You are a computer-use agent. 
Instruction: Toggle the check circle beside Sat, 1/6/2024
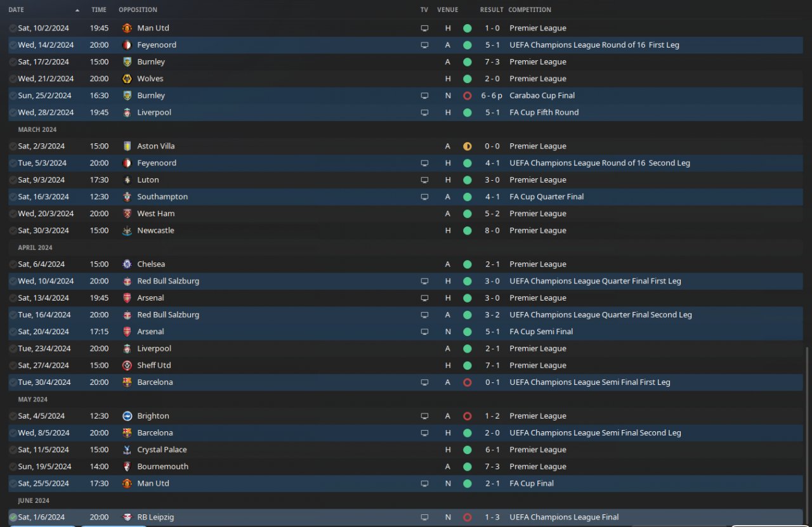pos(13,517)
